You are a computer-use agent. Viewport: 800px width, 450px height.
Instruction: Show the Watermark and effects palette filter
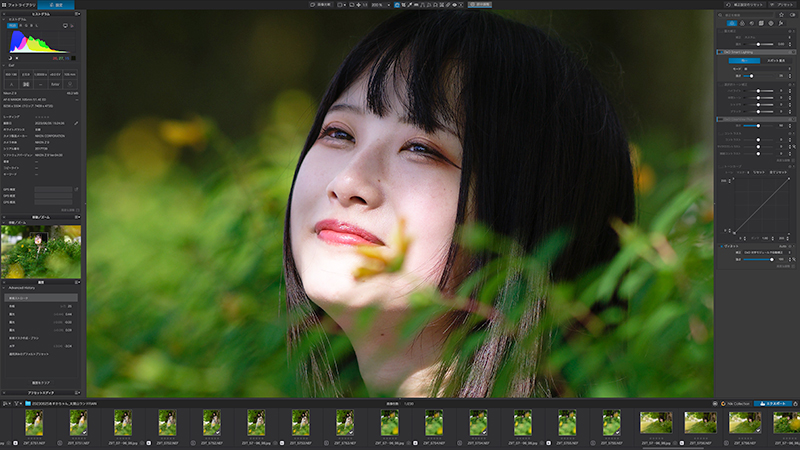point(781,23)
